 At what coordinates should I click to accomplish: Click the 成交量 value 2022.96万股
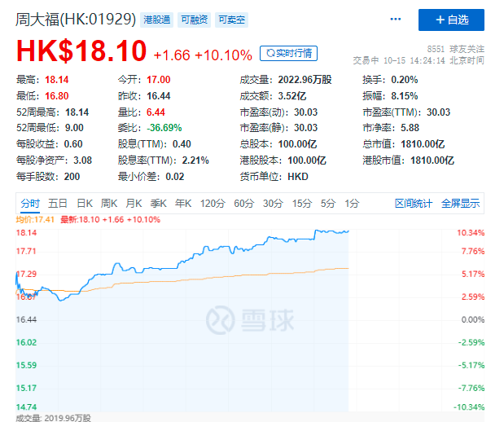[x=305, y=80]
